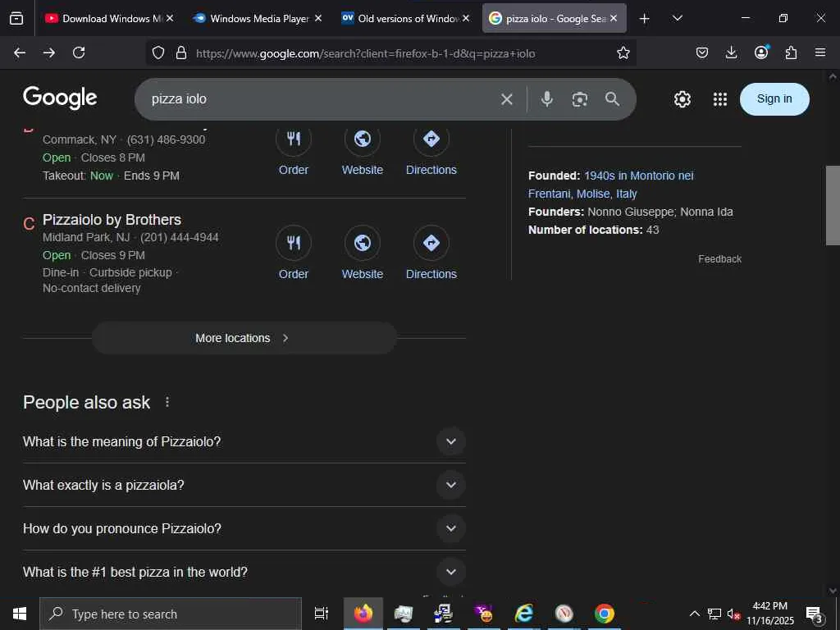The width and height of the screenshot is (840, 630).
Task: Select the pizza iolo Google Search tab
Action: pos(547,18)
